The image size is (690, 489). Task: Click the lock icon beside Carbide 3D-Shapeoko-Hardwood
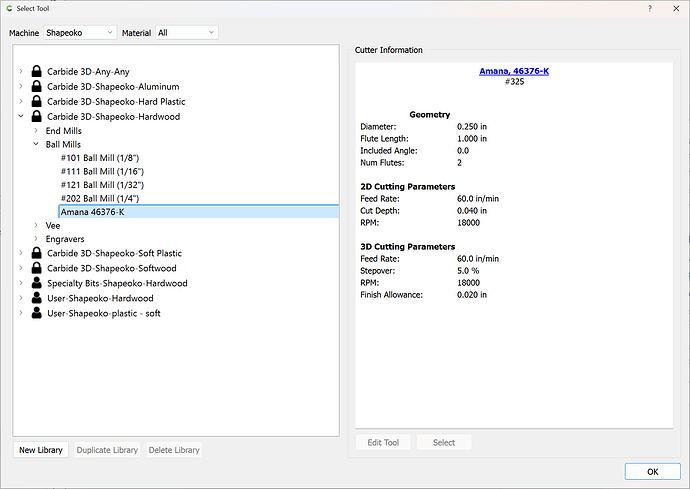pyautogui.click(x=37, y=116)
